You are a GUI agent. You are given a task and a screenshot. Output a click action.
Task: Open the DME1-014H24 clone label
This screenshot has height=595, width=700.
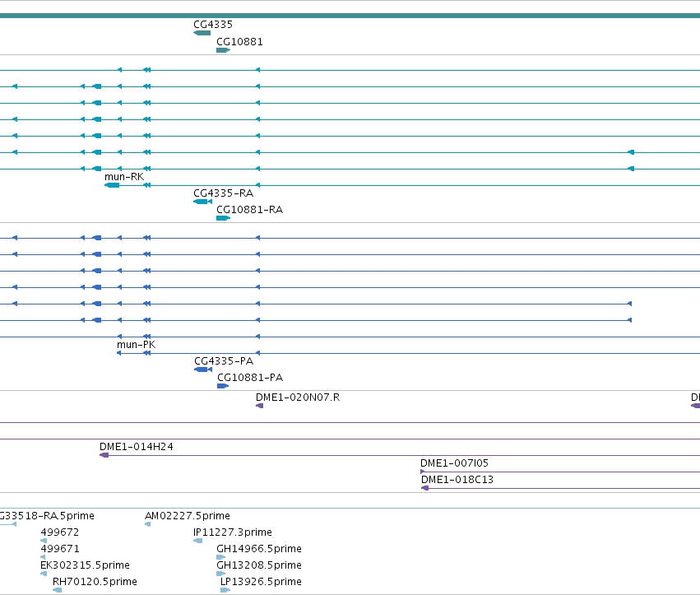(137, 447)
